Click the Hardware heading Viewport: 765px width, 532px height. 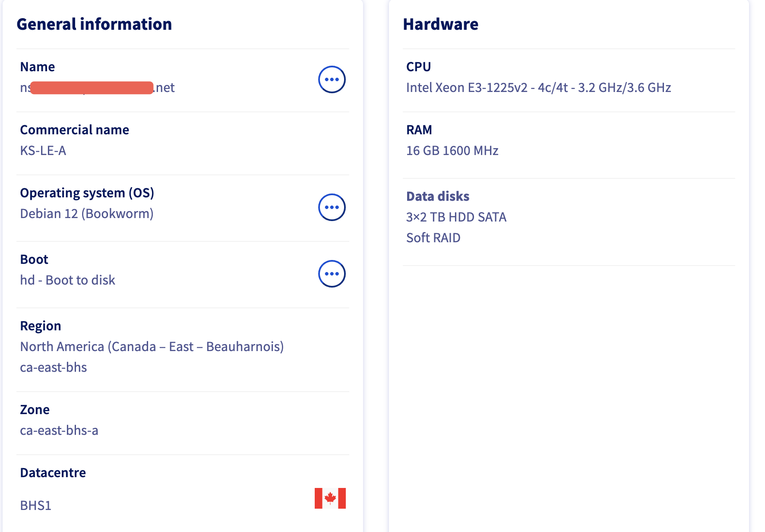[441, 24]
